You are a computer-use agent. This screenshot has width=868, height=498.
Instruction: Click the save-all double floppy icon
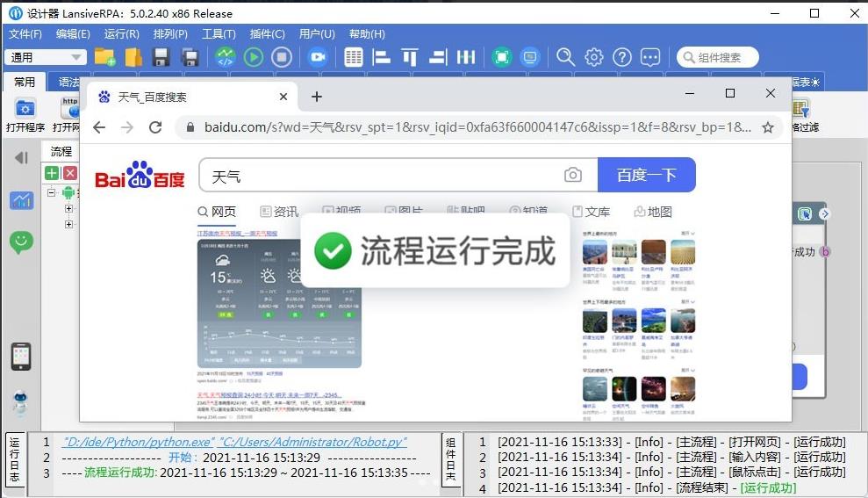(x=190, y=57)
